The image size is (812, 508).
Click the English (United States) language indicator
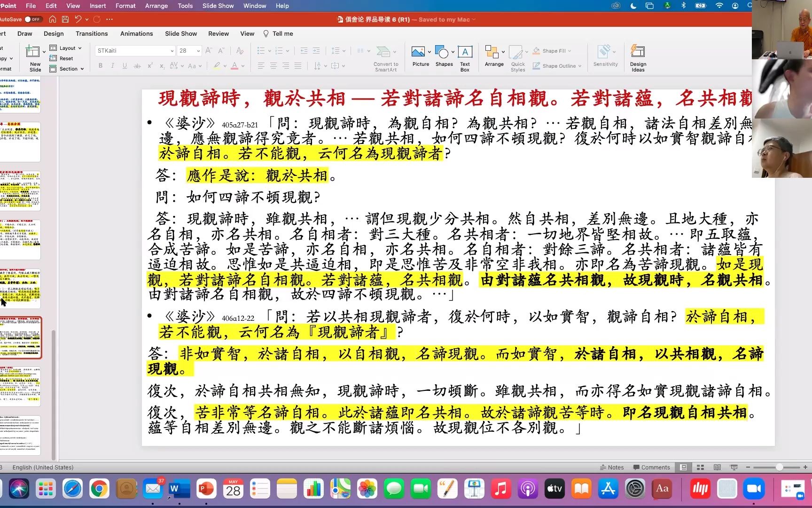click(43, 467)
